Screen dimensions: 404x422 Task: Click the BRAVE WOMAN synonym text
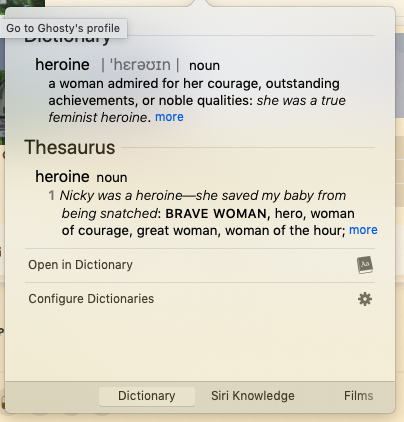[x=216, y=214]
